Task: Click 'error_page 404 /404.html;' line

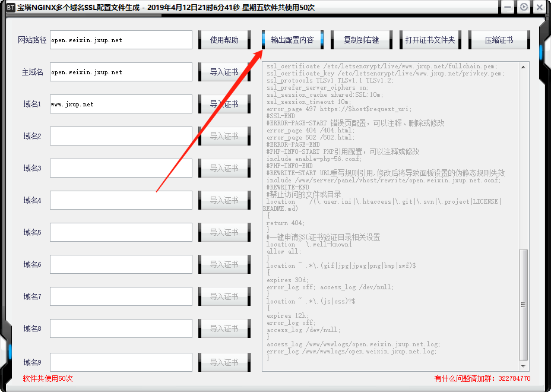Action: (x=311, y=130)
